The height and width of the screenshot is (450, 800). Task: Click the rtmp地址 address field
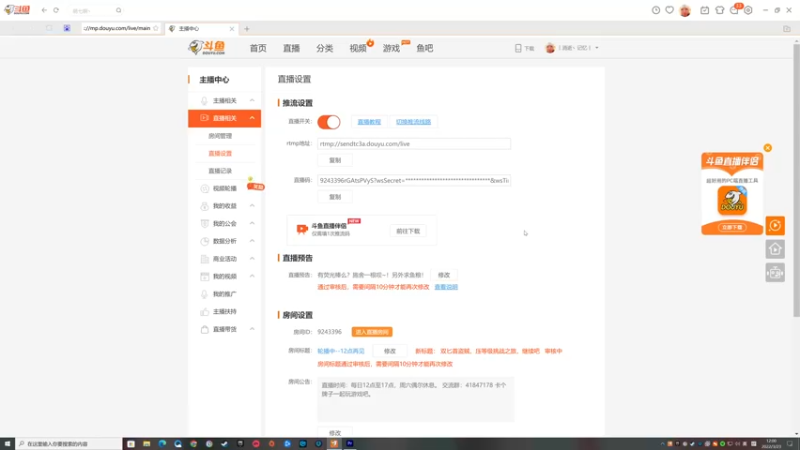tap(414, 144)
